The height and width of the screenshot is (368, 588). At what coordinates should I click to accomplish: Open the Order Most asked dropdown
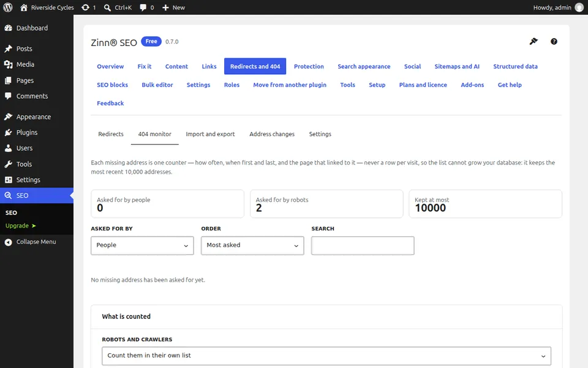(x=252, y=245)
